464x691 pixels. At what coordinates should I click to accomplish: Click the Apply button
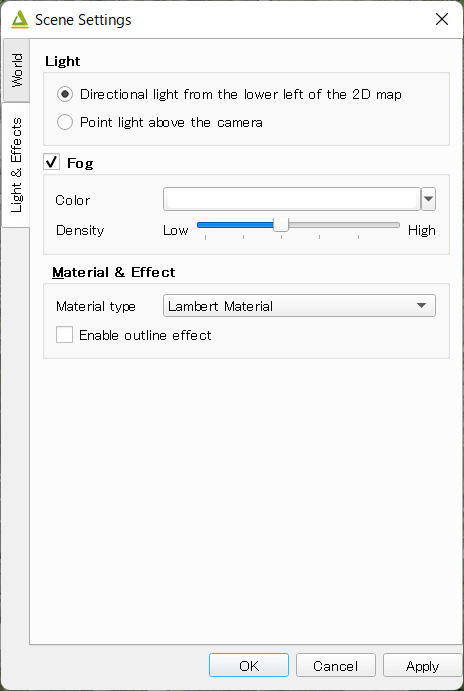422,666
